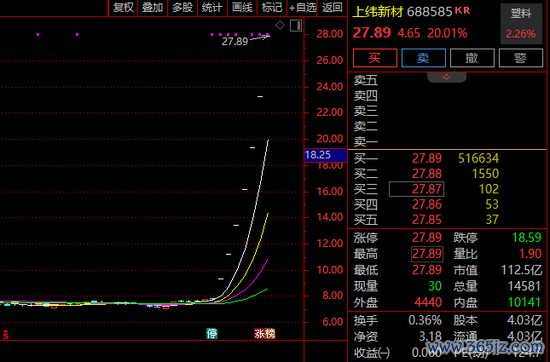Click the blue 卖 sell button
The image size is (550, 362).
(423, 58)
